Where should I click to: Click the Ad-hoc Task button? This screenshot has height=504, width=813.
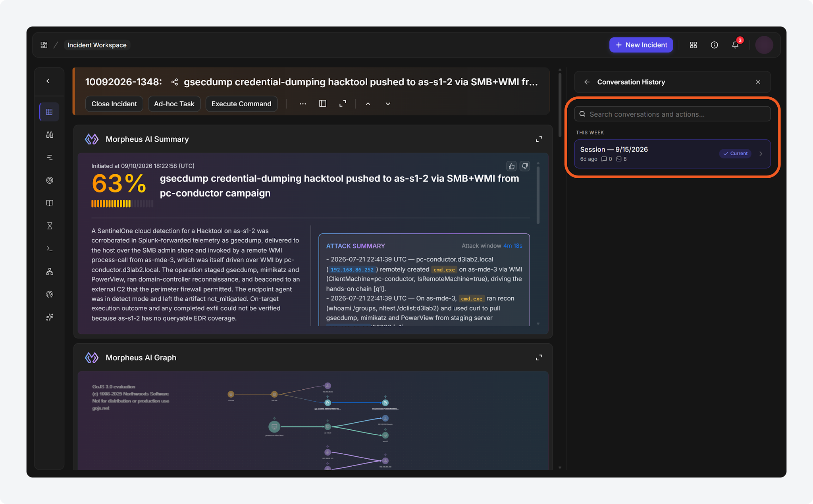point(174,104)
